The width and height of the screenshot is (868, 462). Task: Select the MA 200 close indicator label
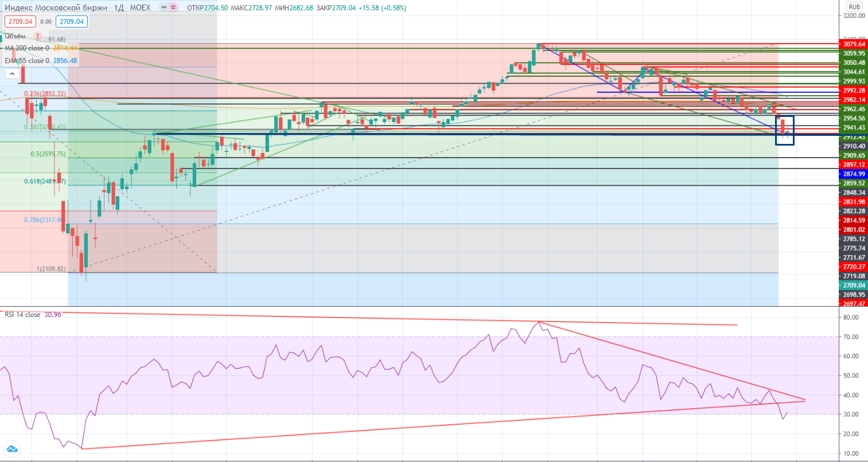coord(28,48)
